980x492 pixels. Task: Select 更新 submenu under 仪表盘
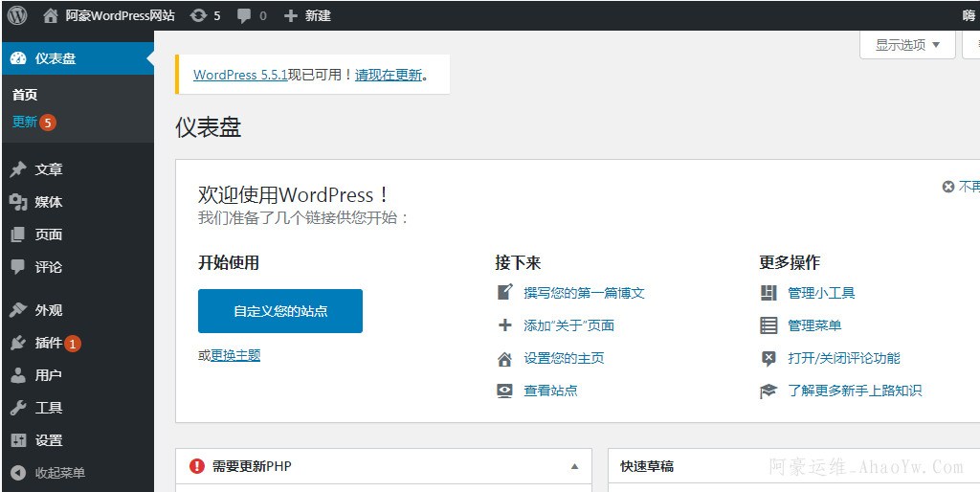pos(25,122)
